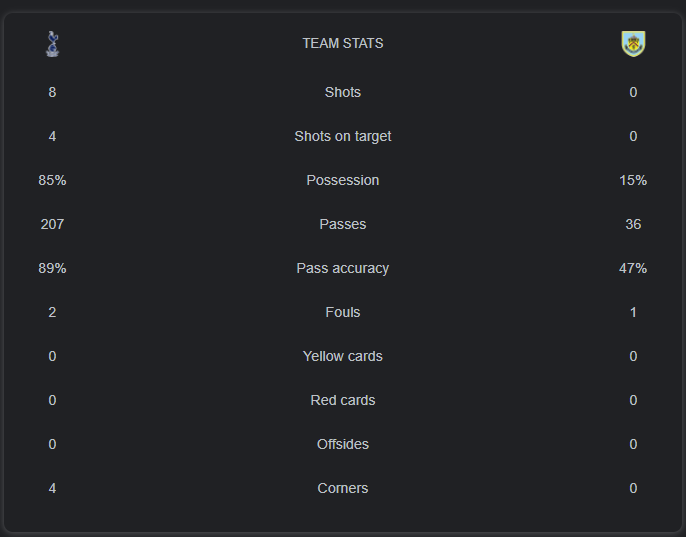Select the Passes stat label
Image resolution: width=686 pixels, height=537 pixels.
coord(343,225)
